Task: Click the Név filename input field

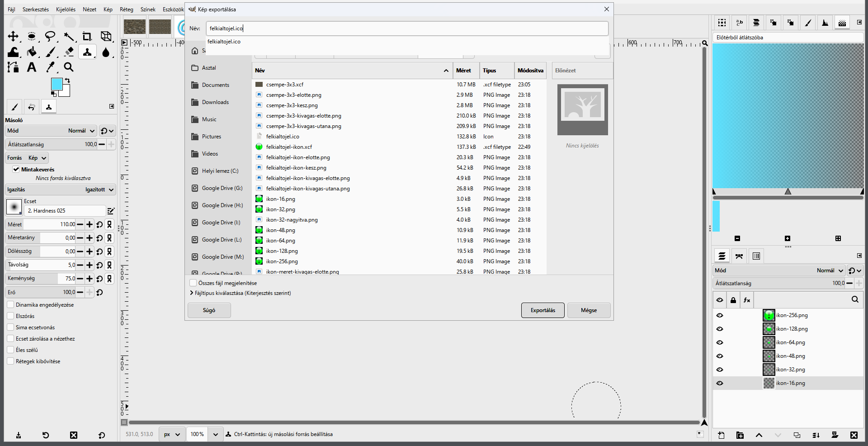Action: point(407,28)
